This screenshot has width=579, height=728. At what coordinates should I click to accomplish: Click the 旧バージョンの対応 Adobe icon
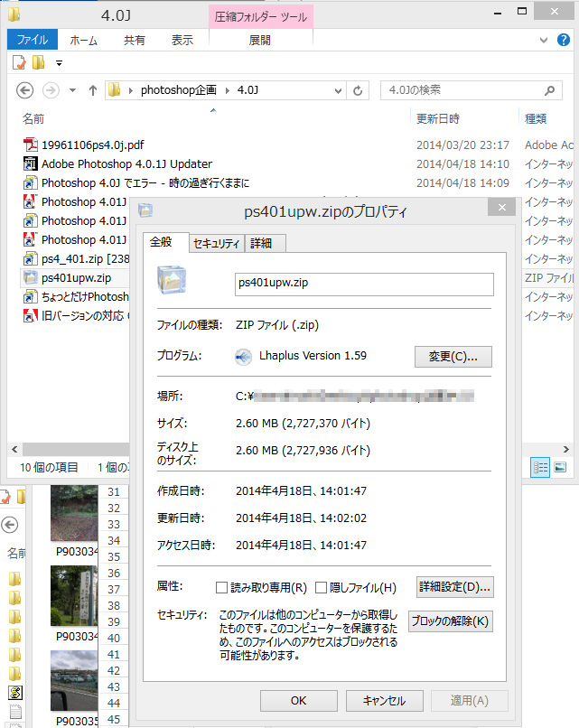tap(30, 316)
